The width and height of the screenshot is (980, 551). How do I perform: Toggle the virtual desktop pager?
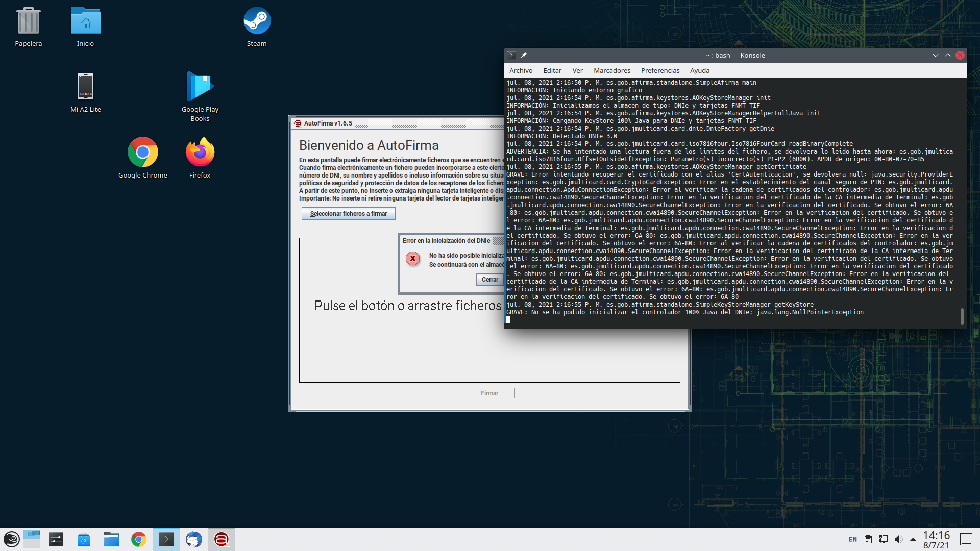pyautogui.click(x=32, y=539)
